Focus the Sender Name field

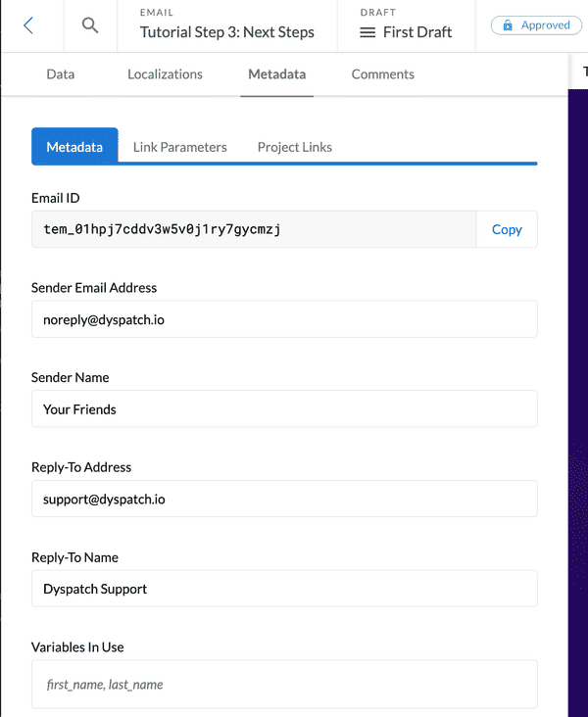tap(284, 408)
